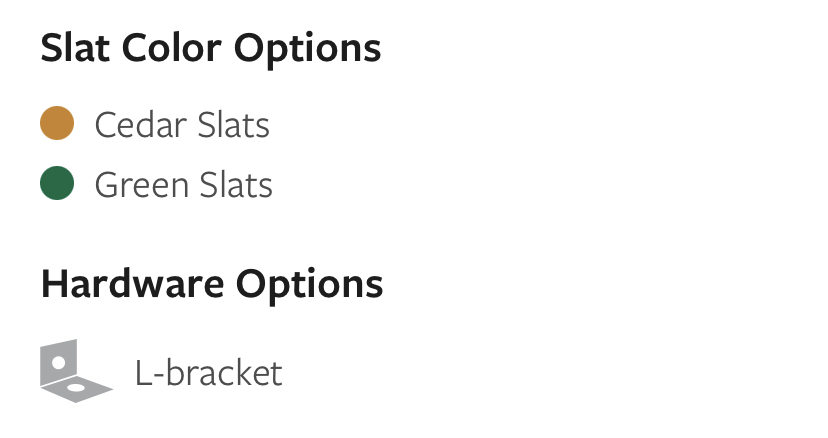This screenshot has width=828, height=438.
Task: Click the word "Slat" in the top heading
Action: tap(76, 48)
